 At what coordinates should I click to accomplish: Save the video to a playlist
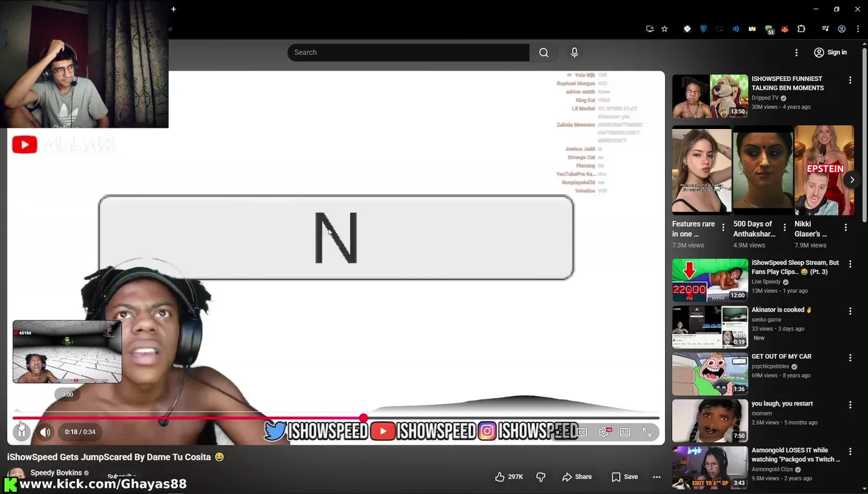coord(625,477)
